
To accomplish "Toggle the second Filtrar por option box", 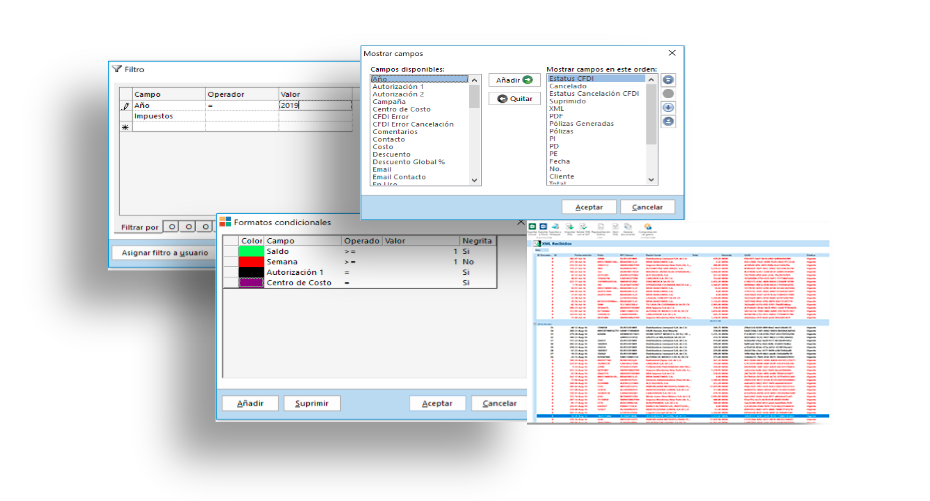I will click(x=187, y=227).
